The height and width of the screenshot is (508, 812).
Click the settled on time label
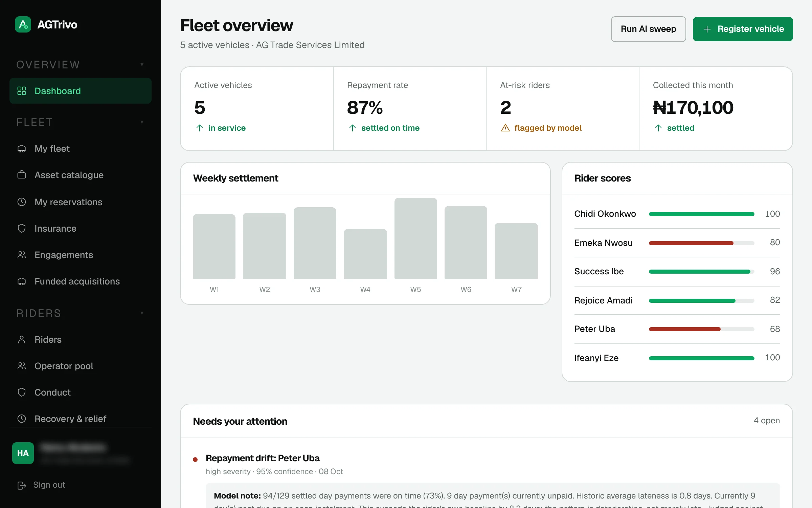pyautogui.click(x=390, y=128)
